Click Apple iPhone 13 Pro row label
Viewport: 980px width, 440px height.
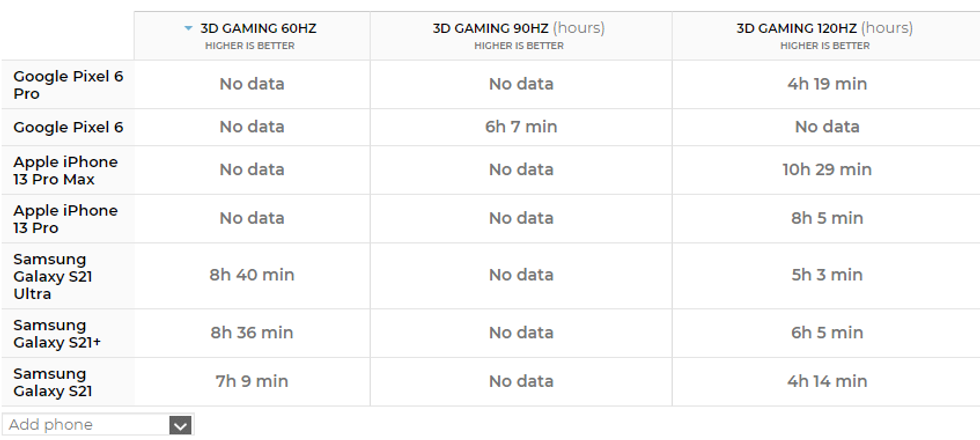pos(66,219)
